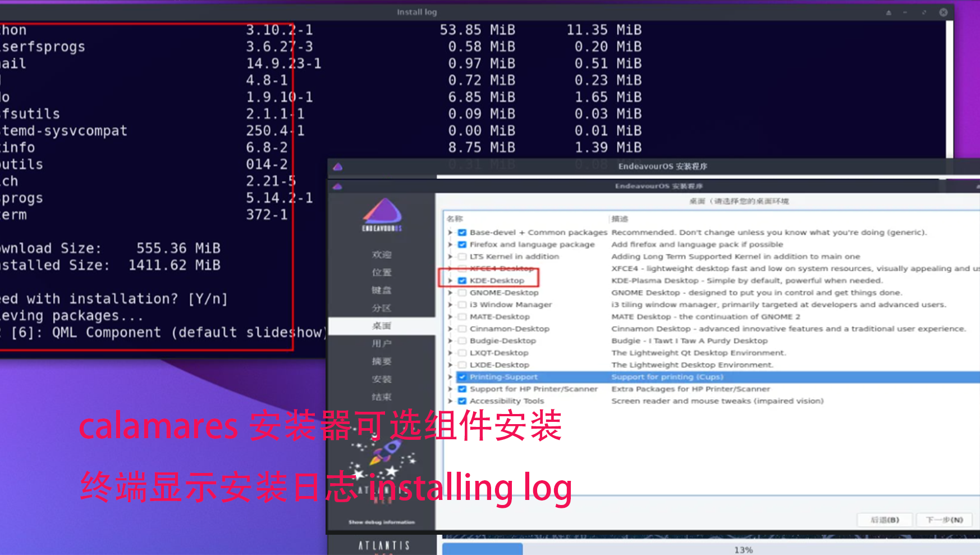Maximize the Install log window
Image resolution: width=980 pixels, height=555 pixels.
click(x=924, y=12)
